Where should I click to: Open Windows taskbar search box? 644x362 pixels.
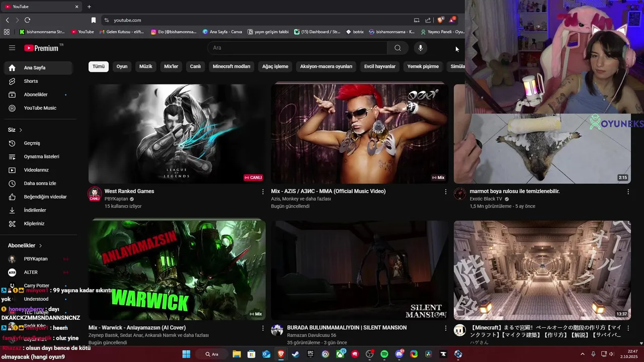click(212, 354)
